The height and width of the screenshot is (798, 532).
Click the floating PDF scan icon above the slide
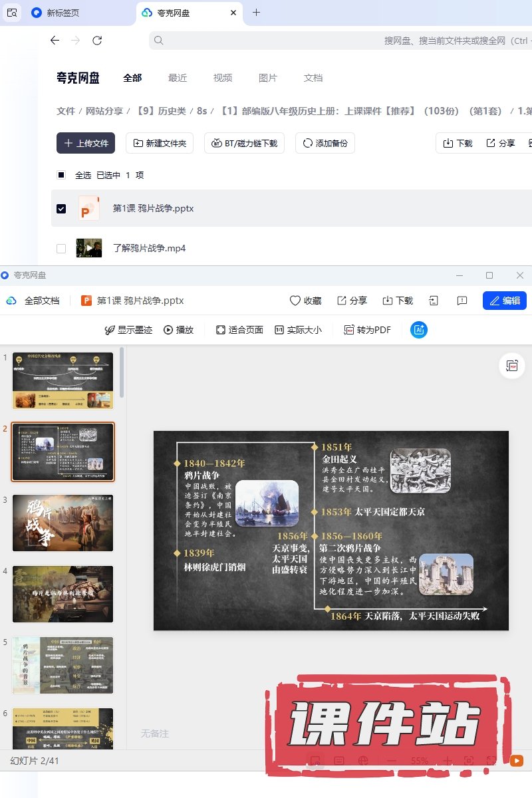tap(512, 366)
